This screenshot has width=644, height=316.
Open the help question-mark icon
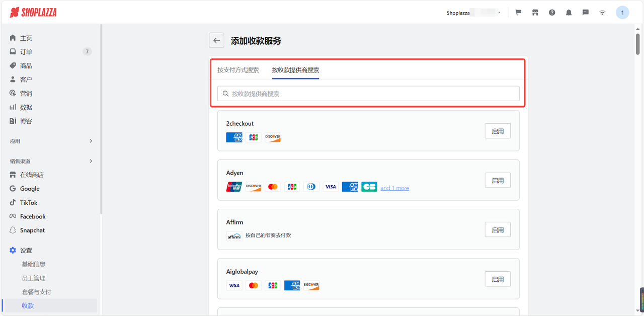pos(552,12)
